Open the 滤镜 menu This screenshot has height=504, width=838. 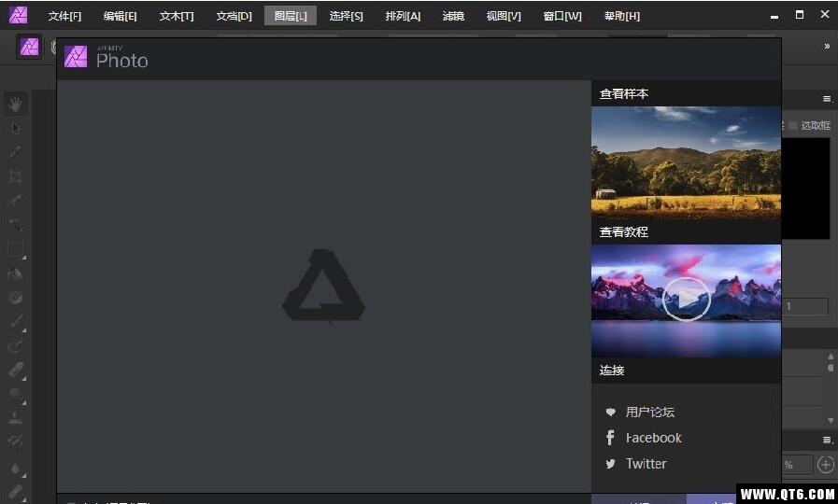coord(453,16)
